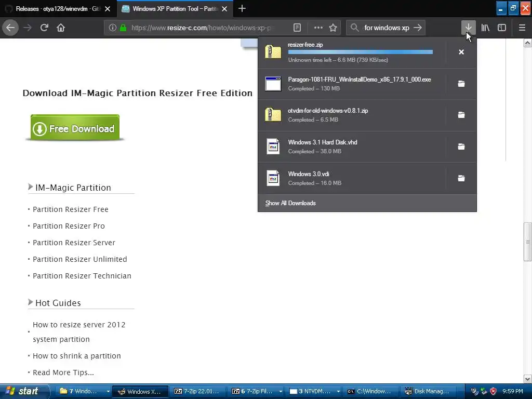Viewport: 532px width, 399px height.
Task: Switch to Disk Management taskbar item
Action: click(428, 392)
